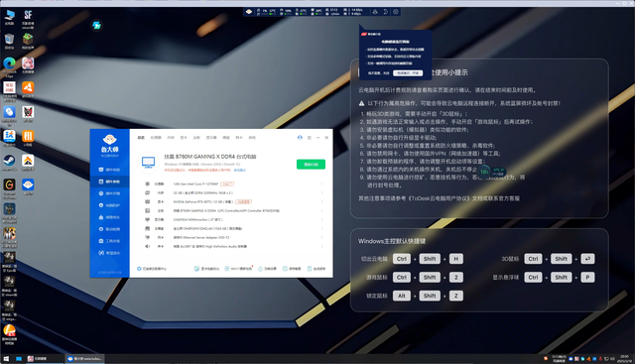This screenshot has width=635, height=364.
Task: Expand the High Definition Audio row arrow
Action: (321, 246)
